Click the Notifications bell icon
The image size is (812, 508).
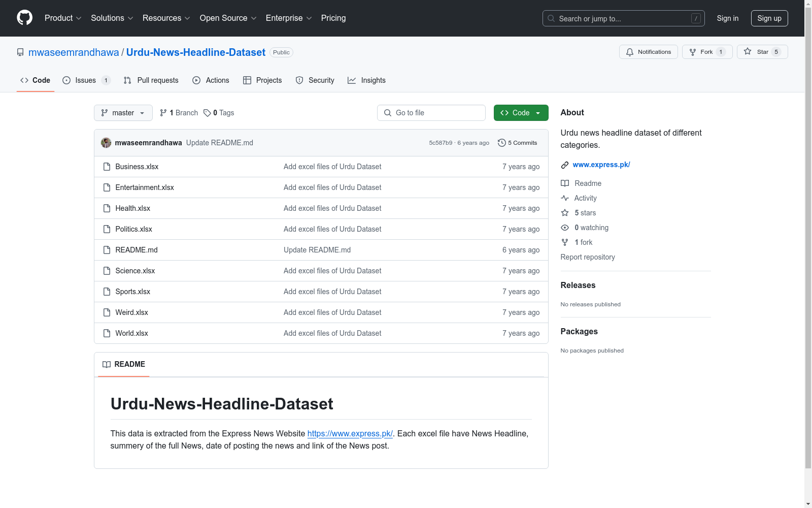pos(630,52)
